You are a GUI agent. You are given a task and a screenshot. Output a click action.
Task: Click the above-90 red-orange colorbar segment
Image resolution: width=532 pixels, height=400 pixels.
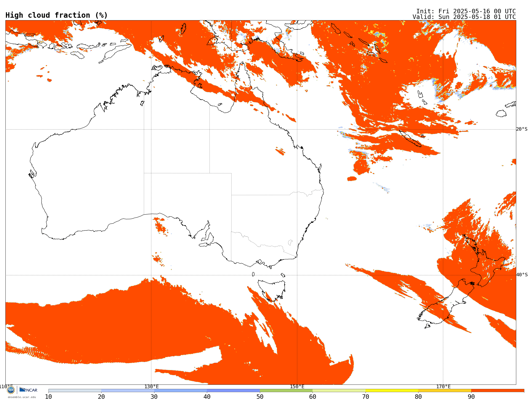point(498,391)
